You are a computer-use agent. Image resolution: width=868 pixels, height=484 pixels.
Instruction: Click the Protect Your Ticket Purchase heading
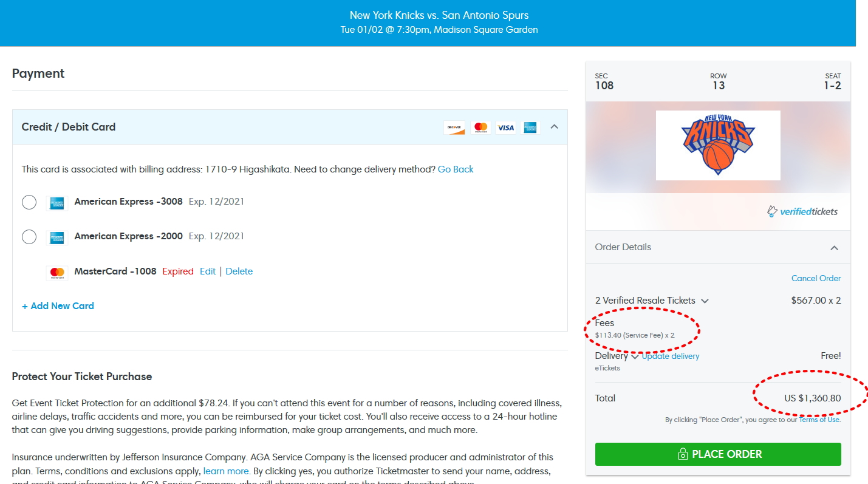82,377
